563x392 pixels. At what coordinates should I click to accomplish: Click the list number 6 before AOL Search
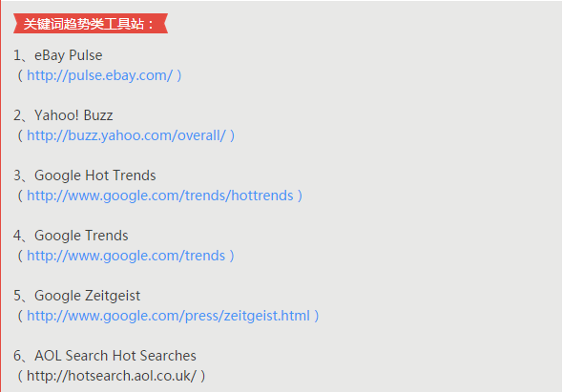coord(17,356)
